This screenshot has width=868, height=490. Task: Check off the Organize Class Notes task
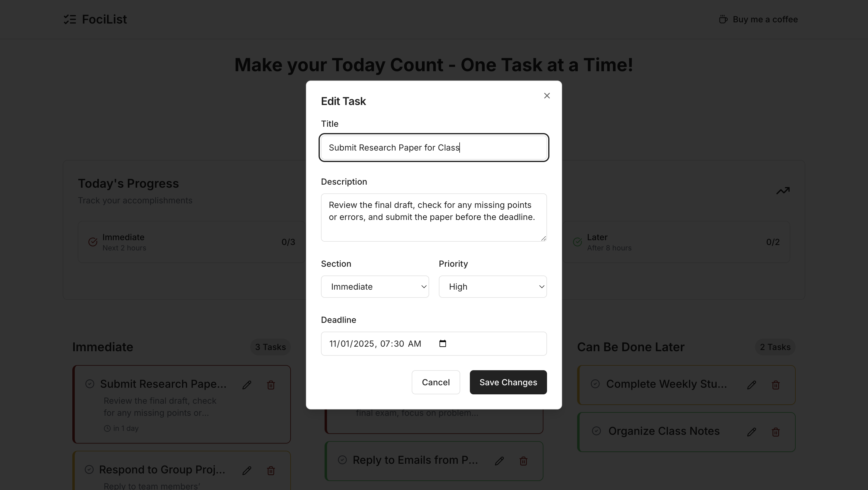[x=596, y=431]
